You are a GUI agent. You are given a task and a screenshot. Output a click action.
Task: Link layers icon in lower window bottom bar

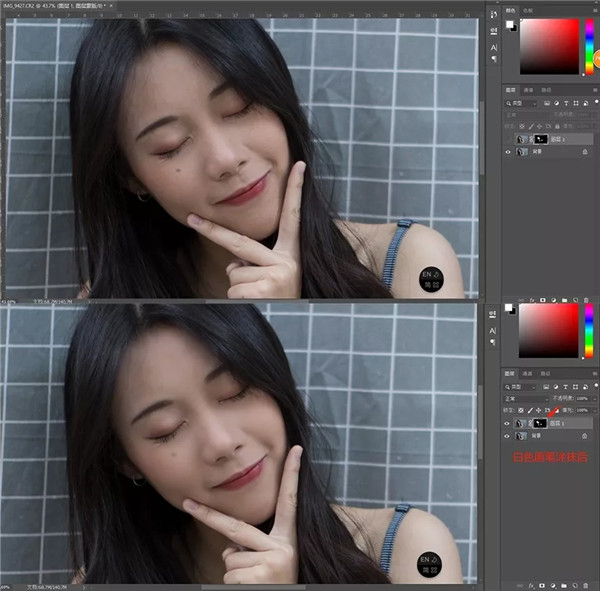[520, 586]
